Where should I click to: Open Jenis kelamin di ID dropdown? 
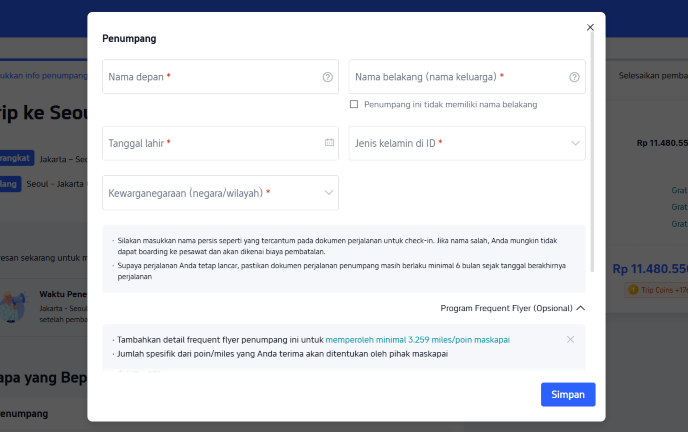(467, 143)
